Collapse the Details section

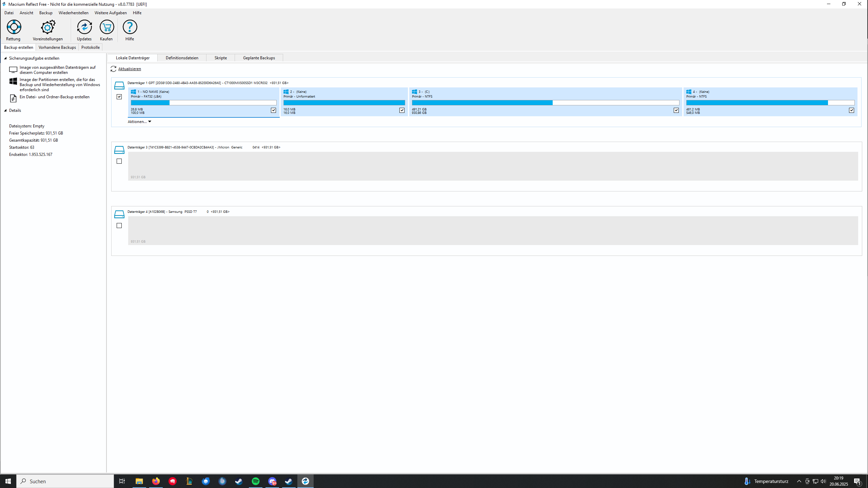coord(5,110)
